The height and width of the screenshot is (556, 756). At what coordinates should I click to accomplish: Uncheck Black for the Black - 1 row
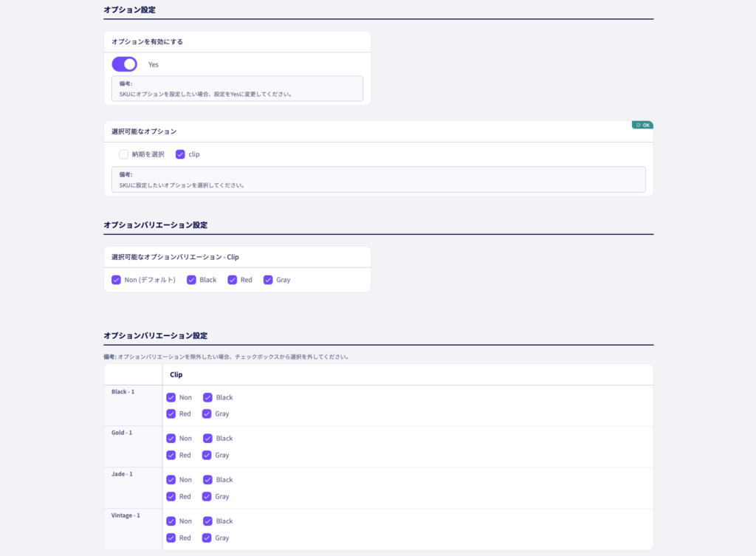pos(207,397)
